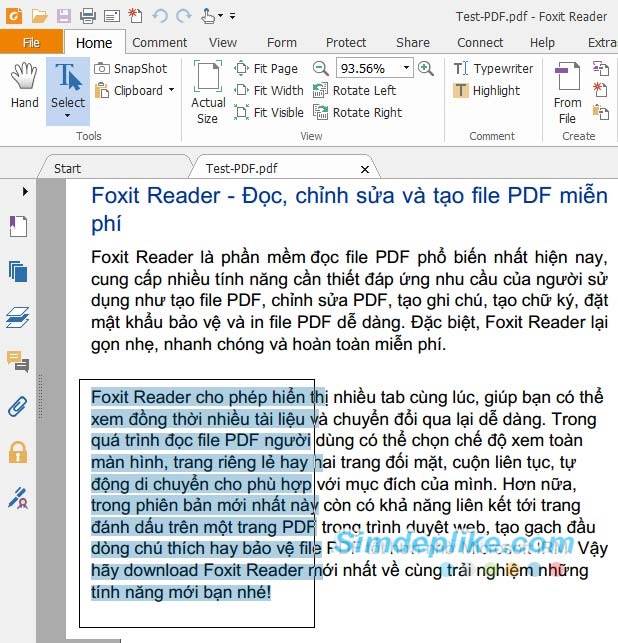Open the Form ribbon tab

(281, 42)
